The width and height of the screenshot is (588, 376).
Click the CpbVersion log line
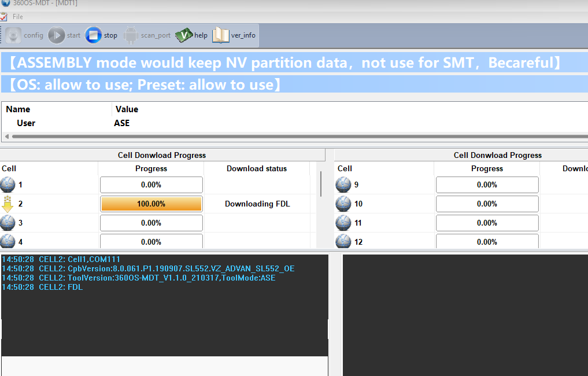tap(148, 268)
